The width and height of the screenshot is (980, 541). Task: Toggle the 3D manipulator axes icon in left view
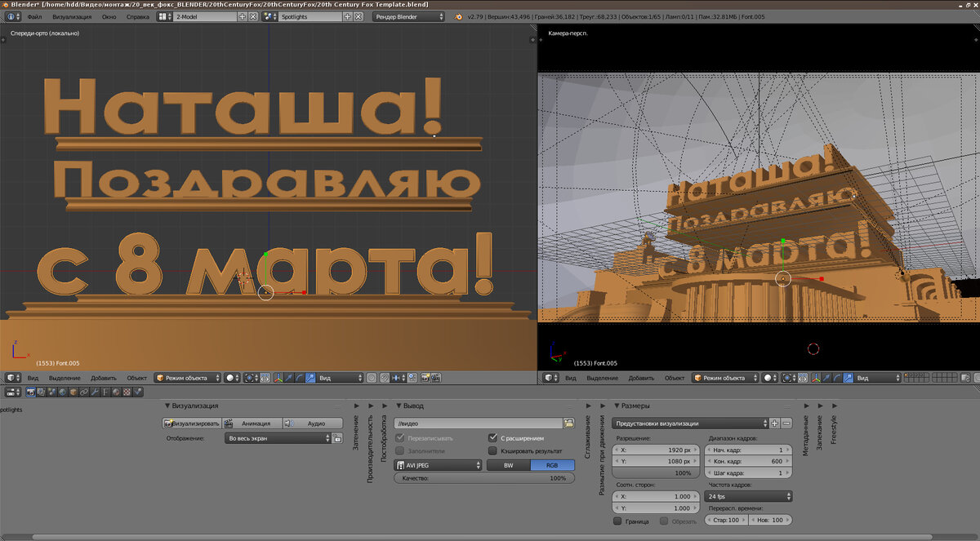click(278, 378)
